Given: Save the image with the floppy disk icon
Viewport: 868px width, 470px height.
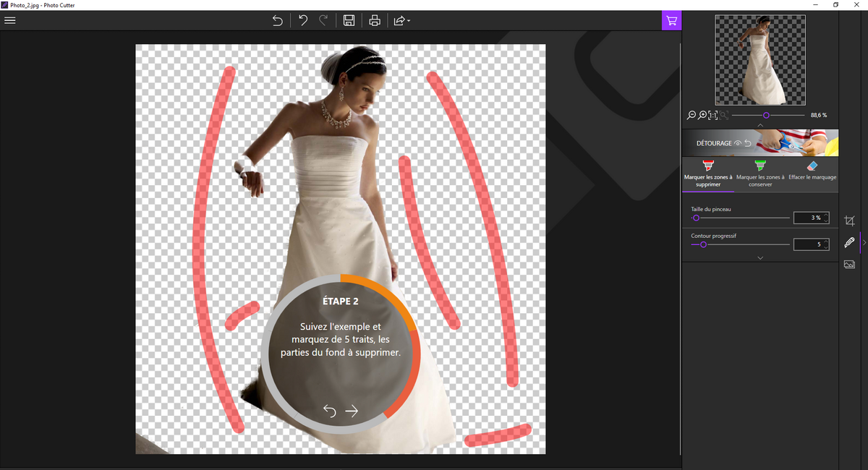Looking at the screenshot, I should (349, 20).
